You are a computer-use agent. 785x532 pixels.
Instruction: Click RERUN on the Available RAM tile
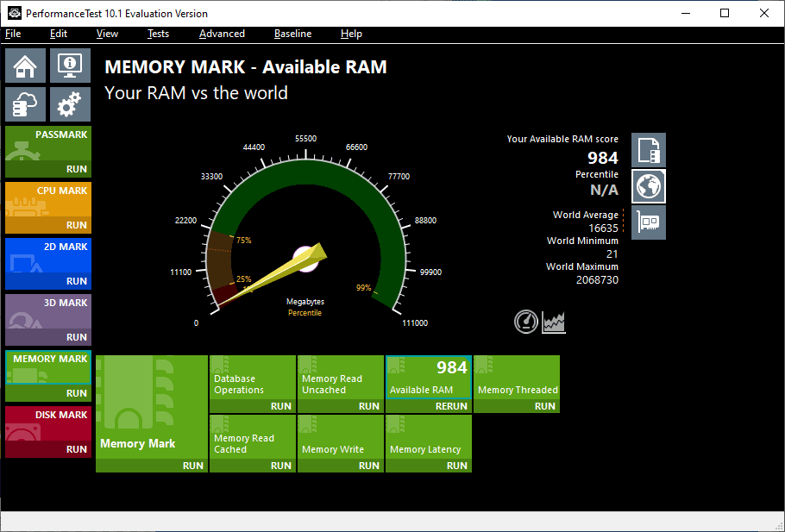click(x=451, y=406)
